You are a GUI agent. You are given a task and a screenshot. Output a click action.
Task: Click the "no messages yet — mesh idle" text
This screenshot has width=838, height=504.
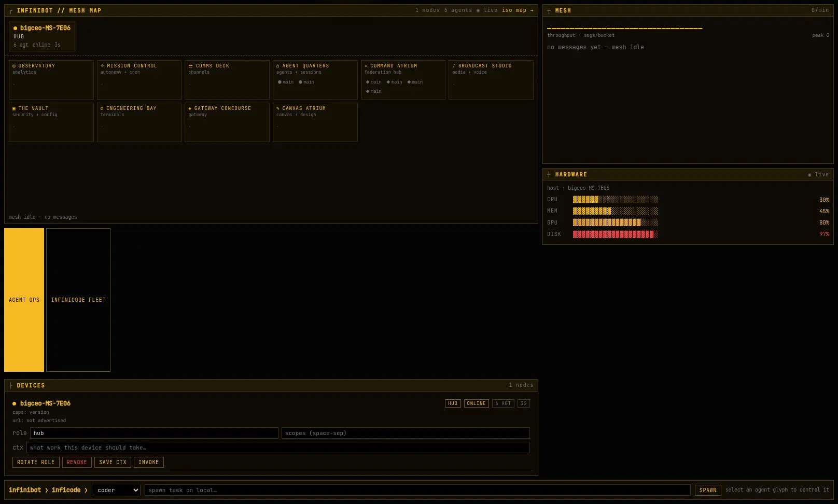[x=595, y=47]
